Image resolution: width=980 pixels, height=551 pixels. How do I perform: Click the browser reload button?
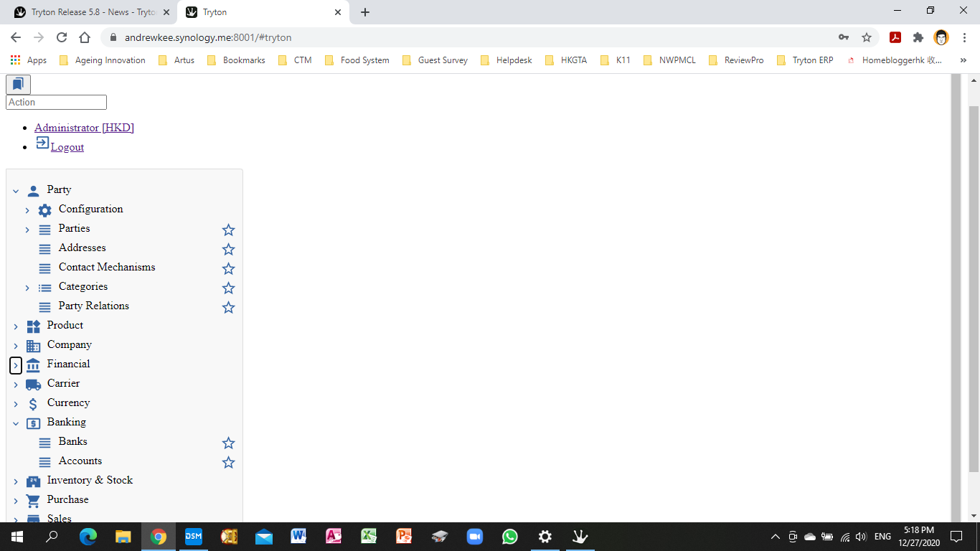(62, 37)
